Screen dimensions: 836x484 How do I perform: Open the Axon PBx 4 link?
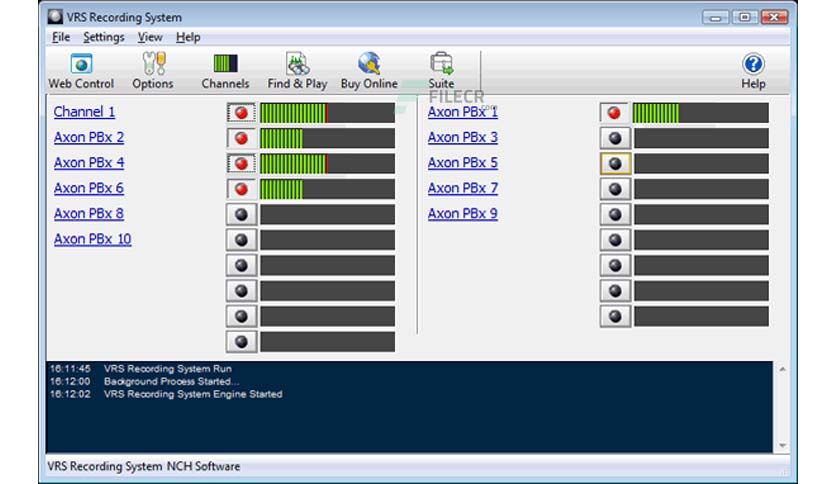tap(89, 163)
